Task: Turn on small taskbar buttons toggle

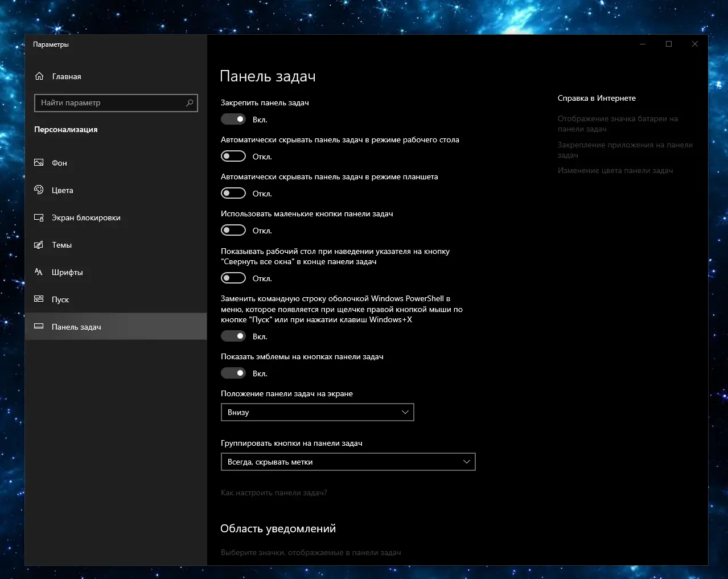Action: coord(233,230)
